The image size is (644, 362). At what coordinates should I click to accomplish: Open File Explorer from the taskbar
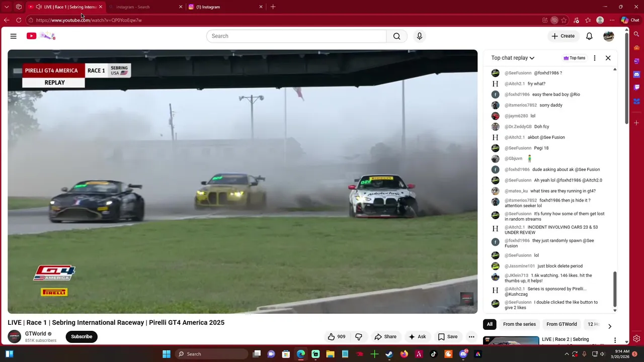pyautogui.click(x=330, y=354)
